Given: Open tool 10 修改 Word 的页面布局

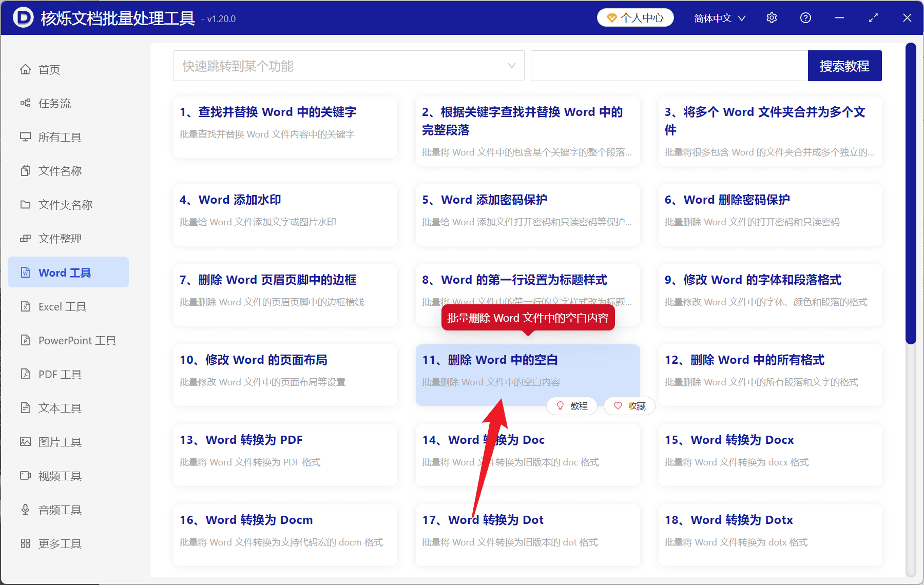Looking at the screenshot, I should coord(285,375).
